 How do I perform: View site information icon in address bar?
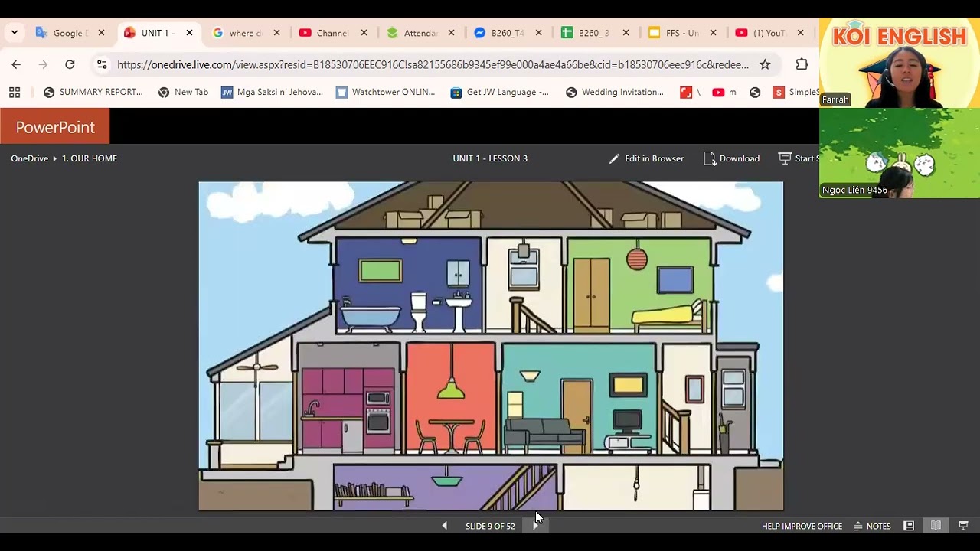point(102,64)
